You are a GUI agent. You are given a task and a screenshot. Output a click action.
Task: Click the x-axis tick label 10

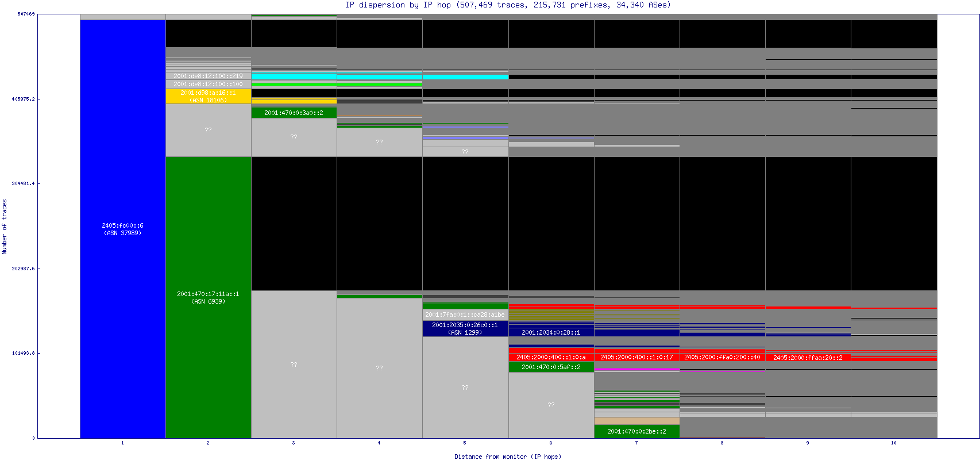pos(894,443)
